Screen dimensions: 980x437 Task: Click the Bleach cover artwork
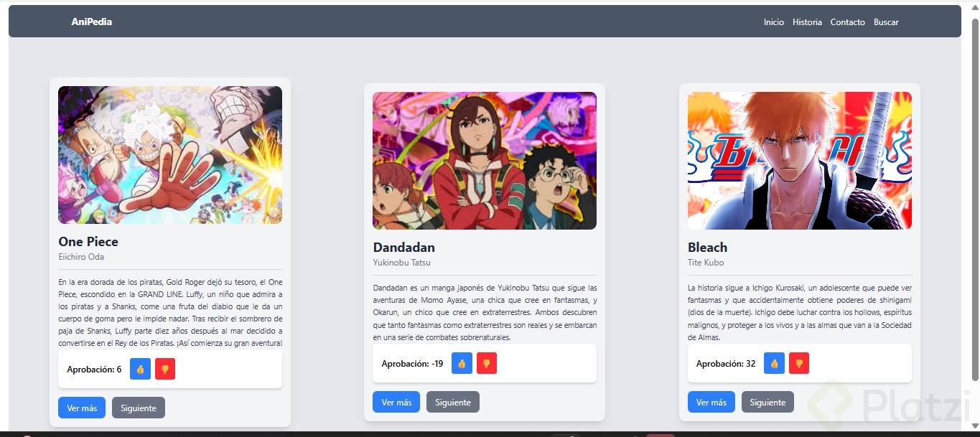[800, 161]
